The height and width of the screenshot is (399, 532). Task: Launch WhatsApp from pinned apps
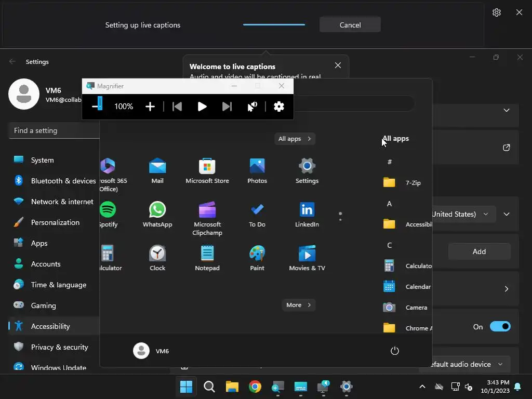(x=157, y=215)
